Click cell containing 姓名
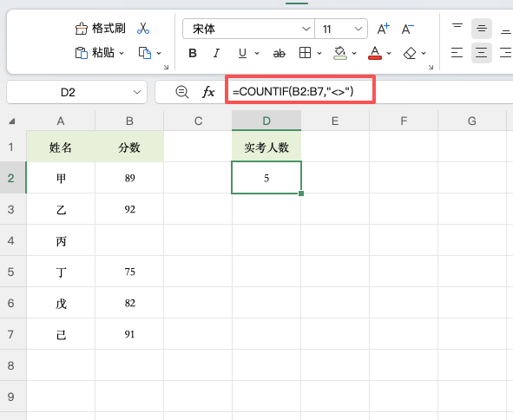The image size is (513, 420). [x=61, y=147]
